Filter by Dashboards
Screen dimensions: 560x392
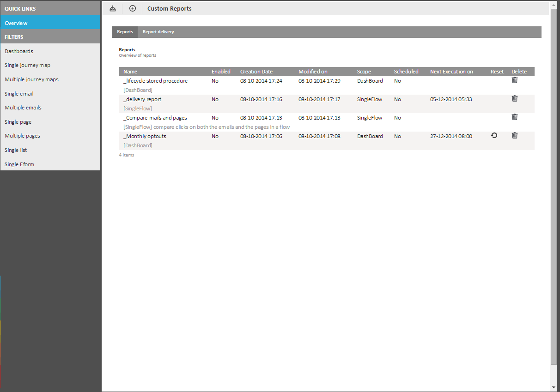click(19, 51)
